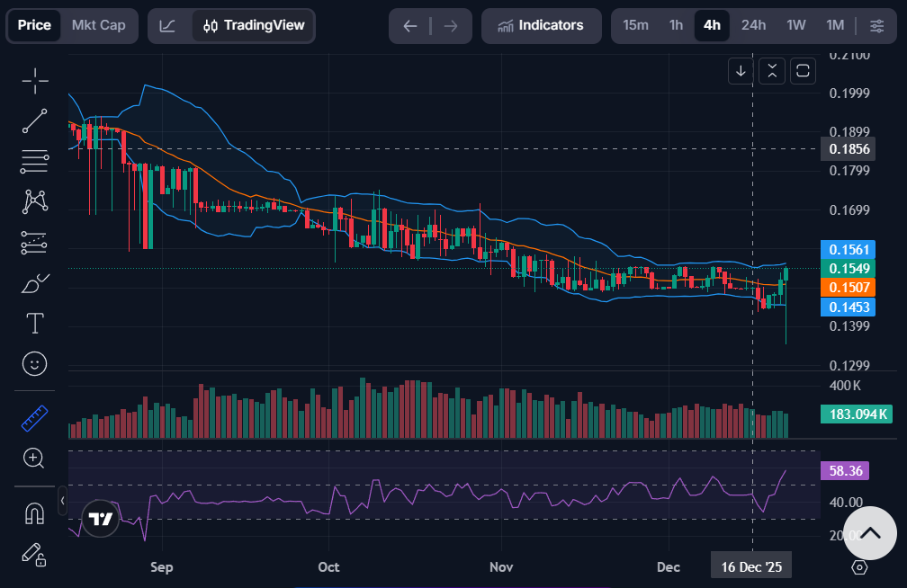The image size is (907, 588).
Task: Select the crosshair cursor tool
Action: [34, 81]
